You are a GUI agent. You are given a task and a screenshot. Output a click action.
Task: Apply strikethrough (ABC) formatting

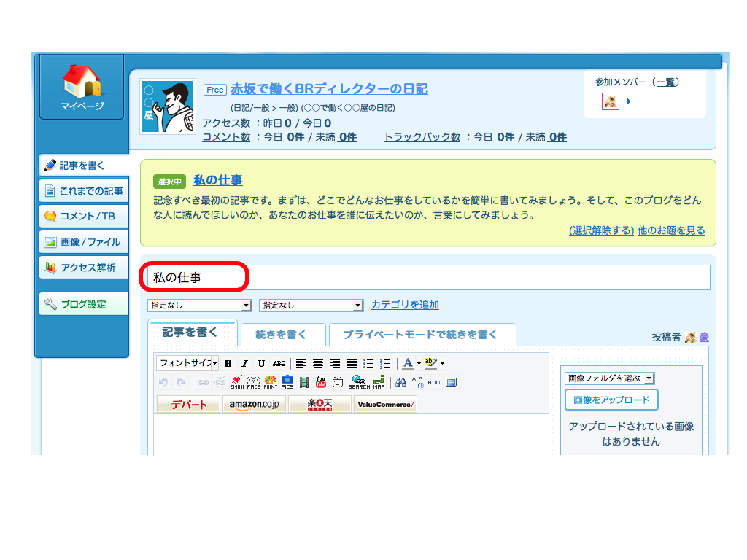tap(279, 363)
